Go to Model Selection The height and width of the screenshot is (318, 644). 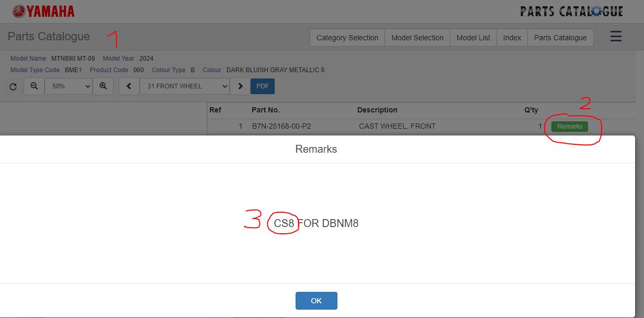point(417,38)
